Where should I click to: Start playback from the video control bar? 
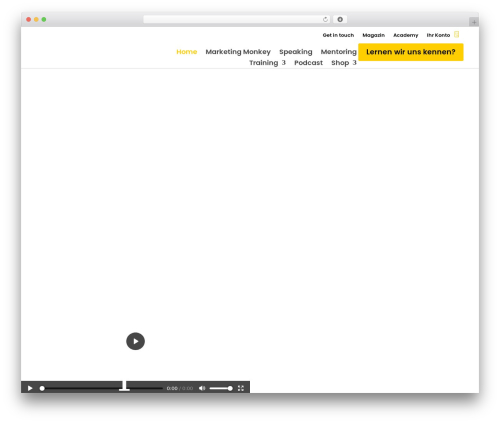coord(30,388)
